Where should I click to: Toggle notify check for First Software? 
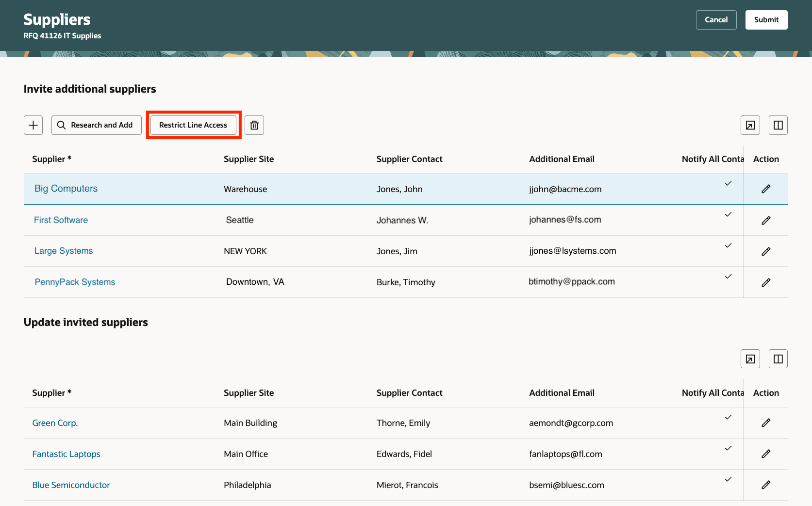(728, 214)
